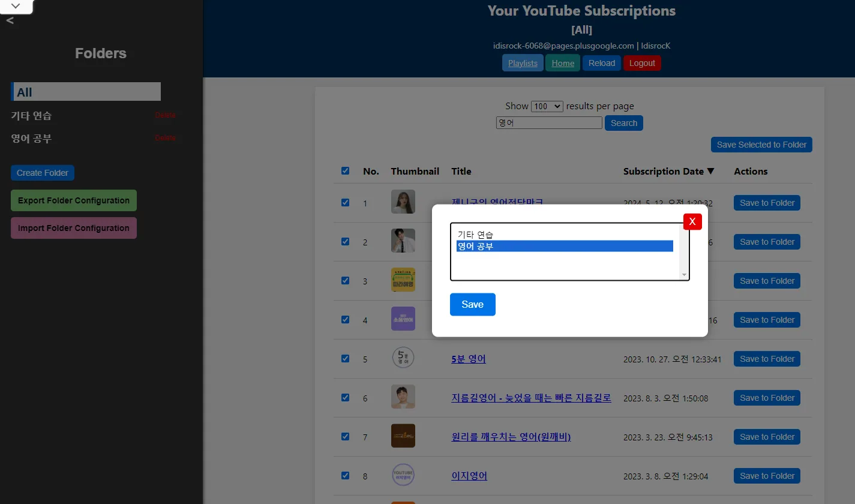Viewport: 855px width, 504px height.
Task: Click Save to Folder for 5분 영어
Action: tap(767, 359)
